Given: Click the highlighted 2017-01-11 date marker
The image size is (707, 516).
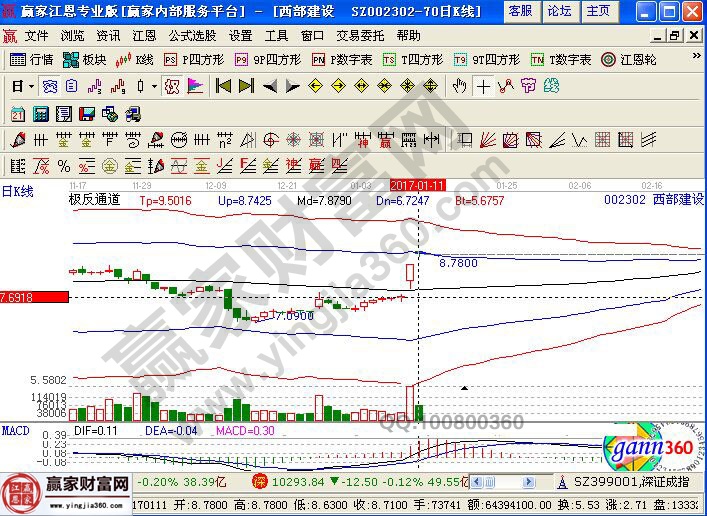Looking at the screenshot, I should (417, 185).
